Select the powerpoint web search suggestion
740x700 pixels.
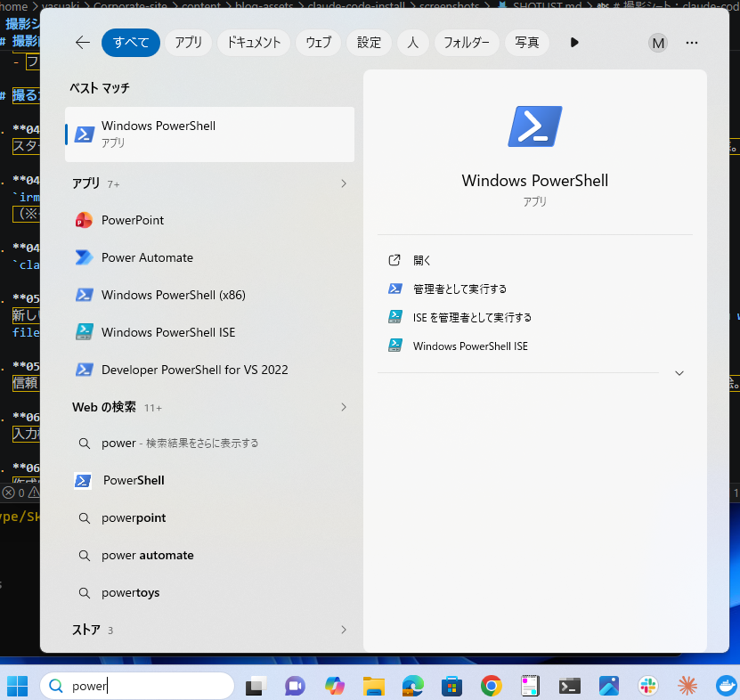coord(209,517)
